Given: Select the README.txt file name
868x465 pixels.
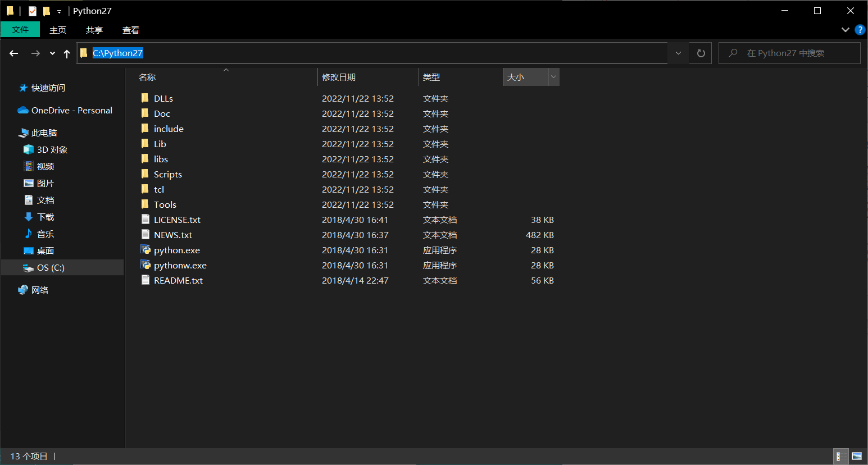Looking at the screenshot, I should tap(178, 280).
